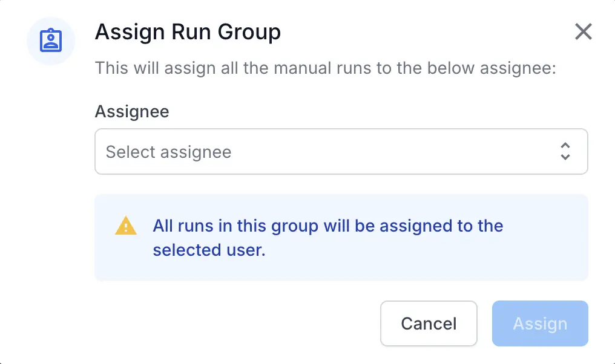
Task: Select the user avatar icon in the circle
Action: click(51, 41)
